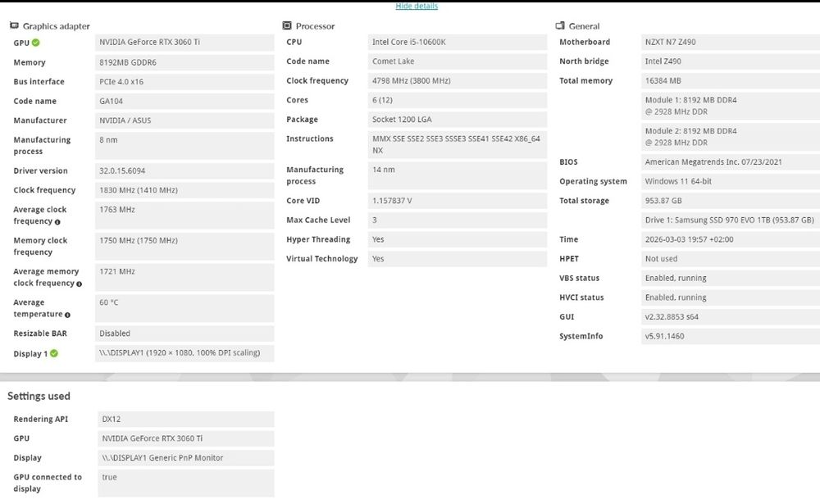The image size is (820, 504).
Task: Click the GPU value under Settings used
Action: (x=185, y=438)
